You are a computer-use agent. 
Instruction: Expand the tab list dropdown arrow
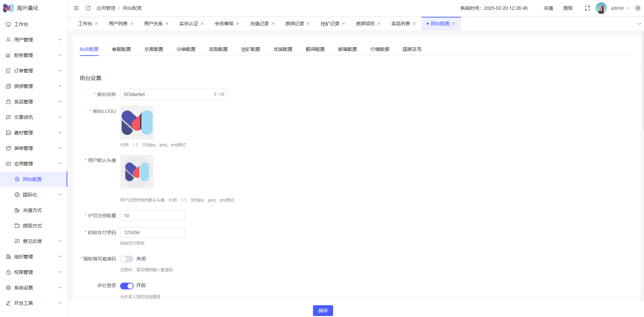[x=639, y=24]
